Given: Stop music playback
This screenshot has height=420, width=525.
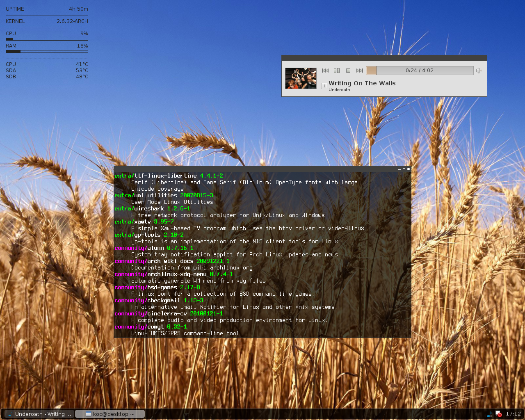Looking at the screenshot, I should pos(348,71).
